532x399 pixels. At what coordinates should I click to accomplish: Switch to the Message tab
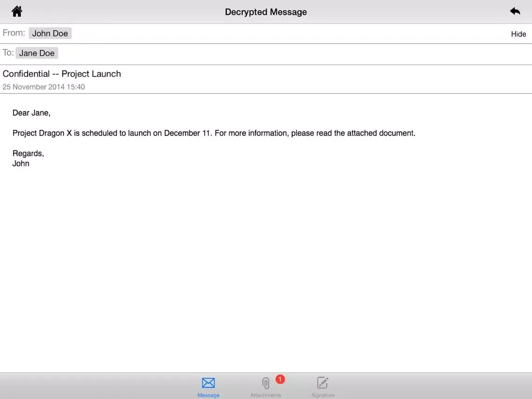208,387
